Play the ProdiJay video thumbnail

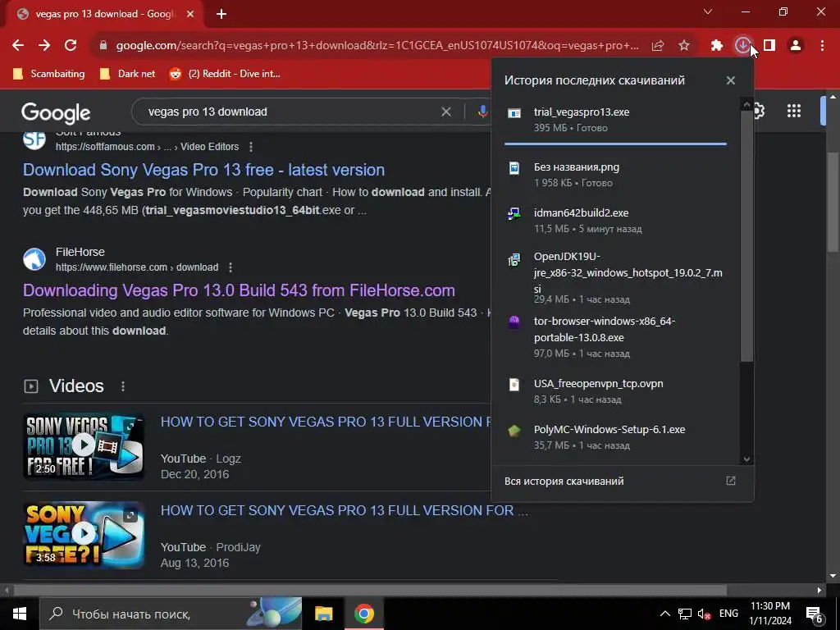coord(84,534)
